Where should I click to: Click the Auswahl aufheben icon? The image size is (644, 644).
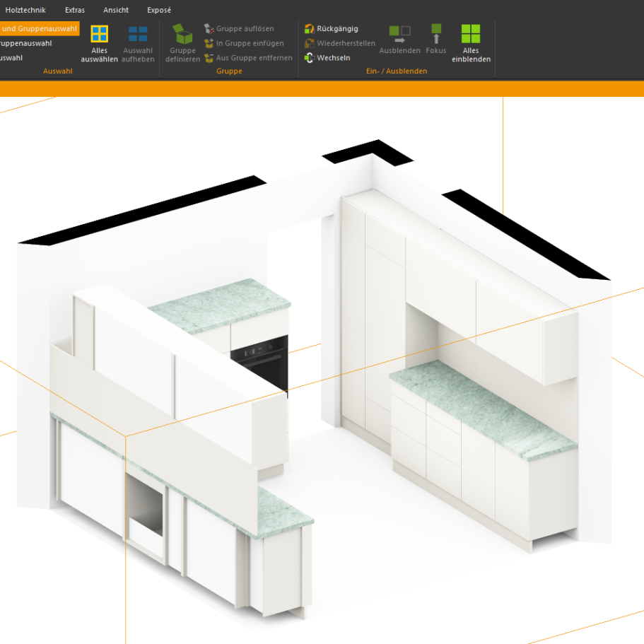[x=138, y=35]
